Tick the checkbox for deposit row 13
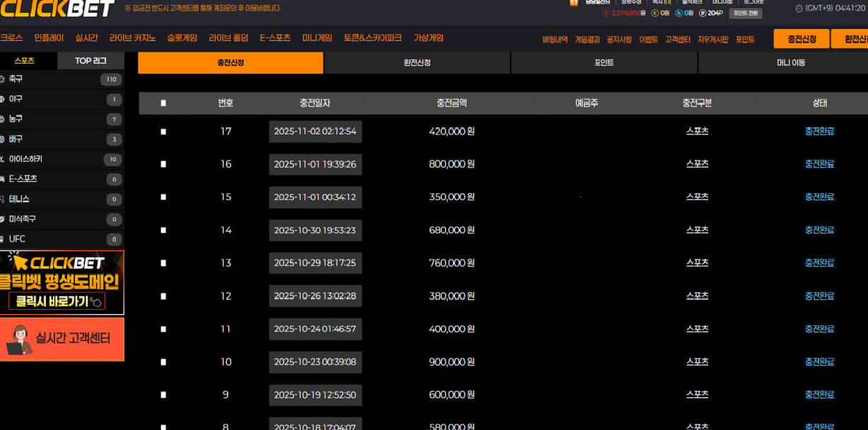 click(x=163, y=263)
